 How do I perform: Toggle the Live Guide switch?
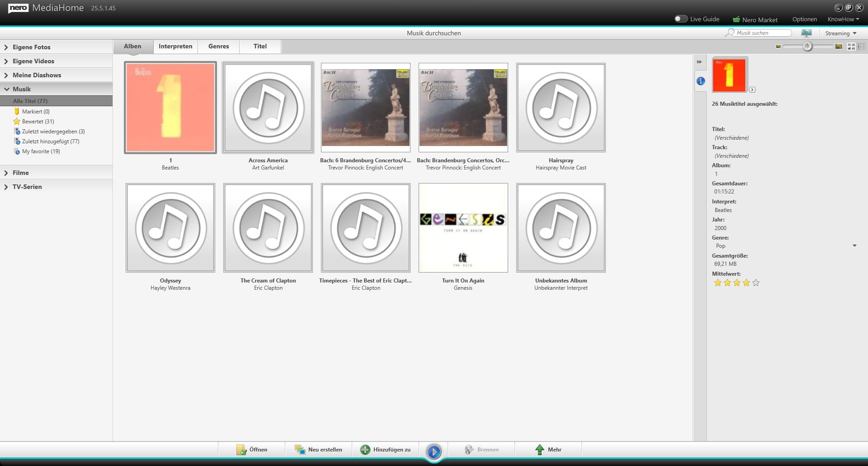point(681,19)
